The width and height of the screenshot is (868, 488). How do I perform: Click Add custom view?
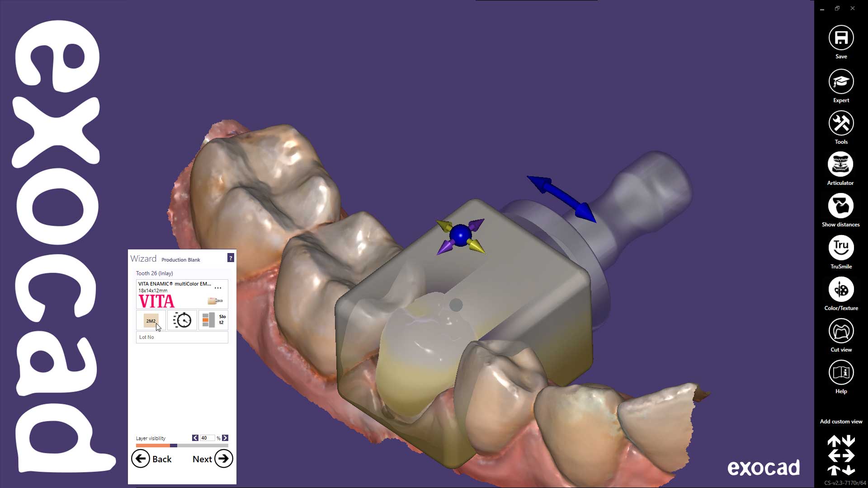click(x=841, y=422)
